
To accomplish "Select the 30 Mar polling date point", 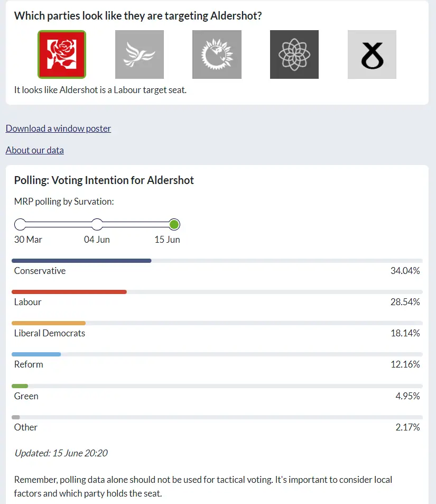I will [20, 225].
